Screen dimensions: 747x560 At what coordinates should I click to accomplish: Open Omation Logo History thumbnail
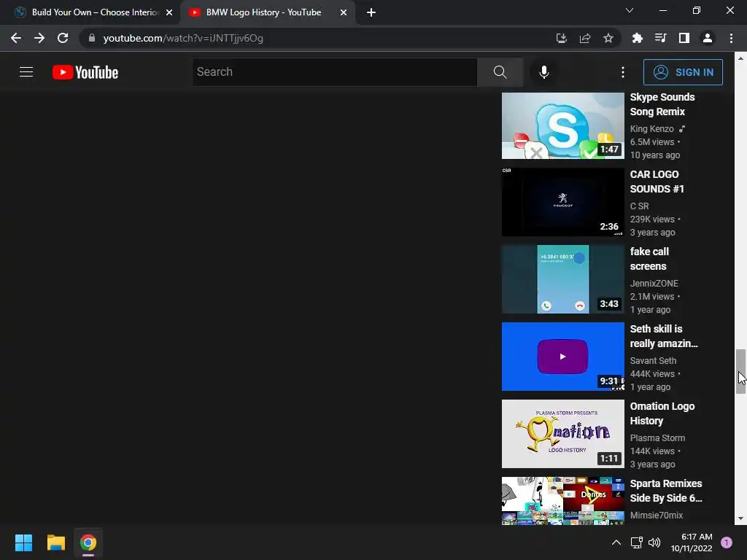point(562,434)
